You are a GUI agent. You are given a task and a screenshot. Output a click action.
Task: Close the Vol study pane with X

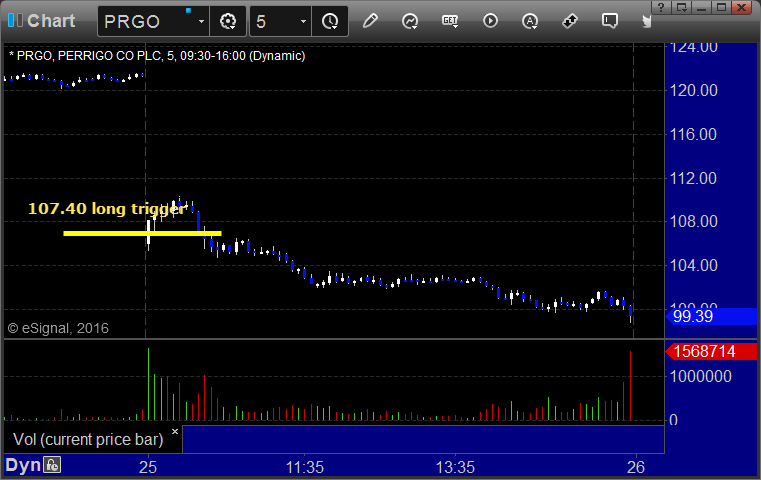point(175,431)
